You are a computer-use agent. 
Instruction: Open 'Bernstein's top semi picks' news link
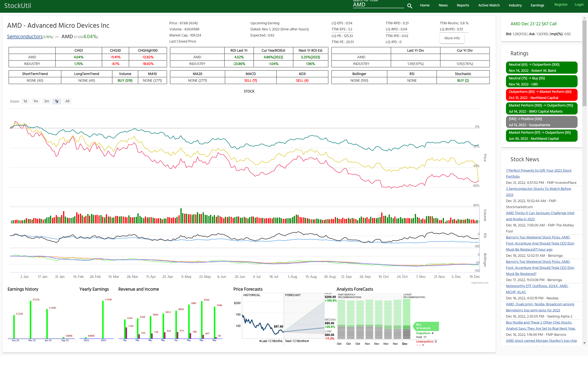tap(540, 307)
